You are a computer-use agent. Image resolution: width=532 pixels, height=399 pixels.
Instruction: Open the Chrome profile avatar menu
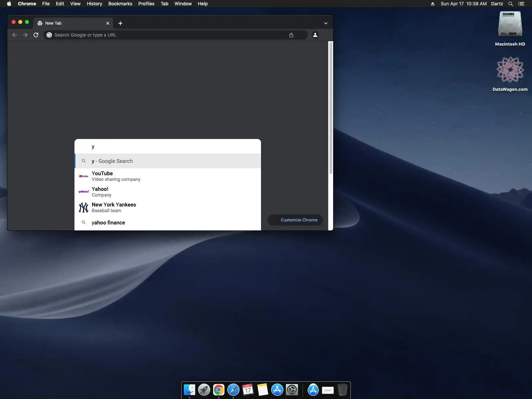(315, 35)
